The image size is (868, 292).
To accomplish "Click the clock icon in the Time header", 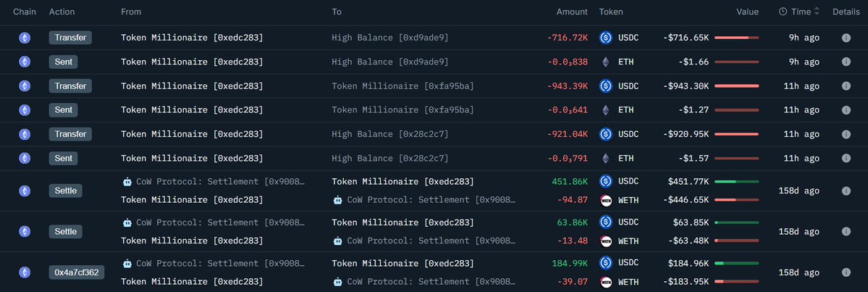I will 783,12.
